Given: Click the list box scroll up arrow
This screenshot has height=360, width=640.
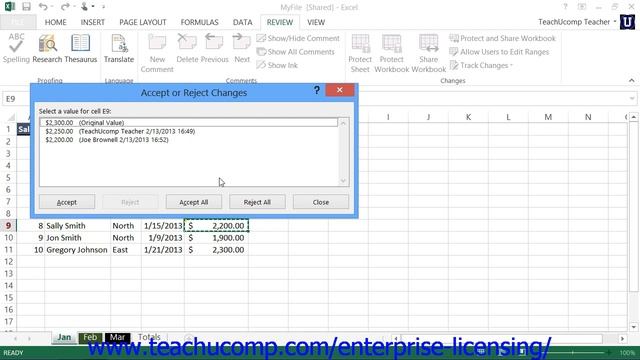Looking at the screenshot, I should 343,123.
